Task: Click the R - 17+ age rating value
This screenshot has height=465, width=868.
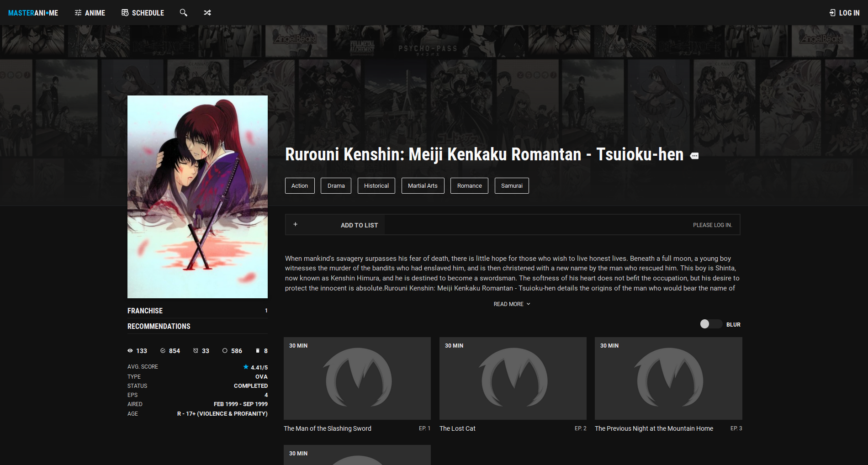Action: click(222, 414)
